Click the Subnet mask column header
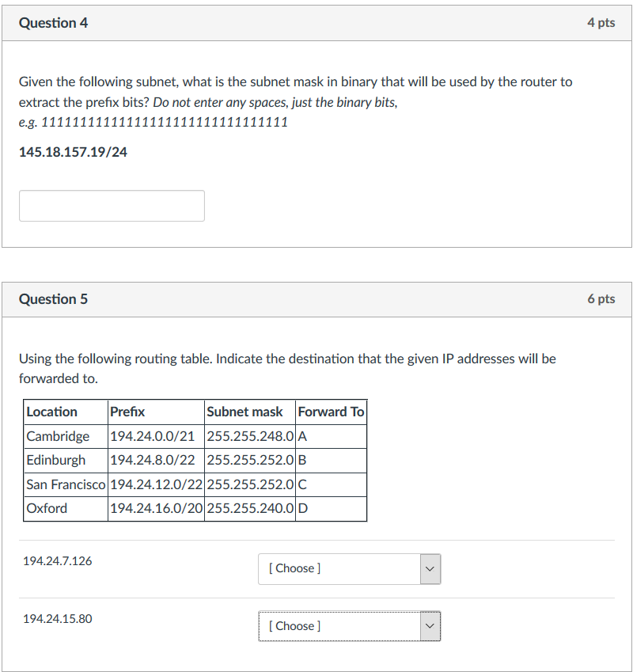 click(x=250, y=412)
